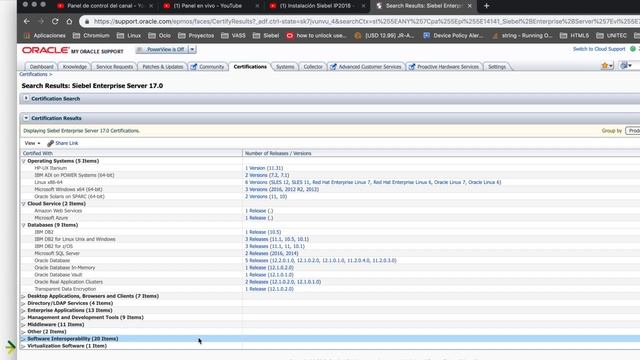Screen dimensions: 640x360
Task: Open the Service Requests tab
Action: (114, 67)
